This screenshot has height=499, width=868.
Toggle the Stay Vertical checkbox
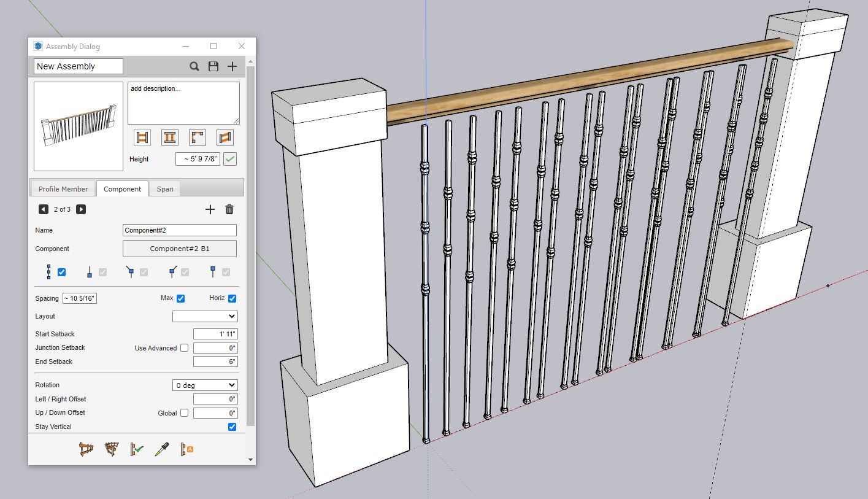232,427
